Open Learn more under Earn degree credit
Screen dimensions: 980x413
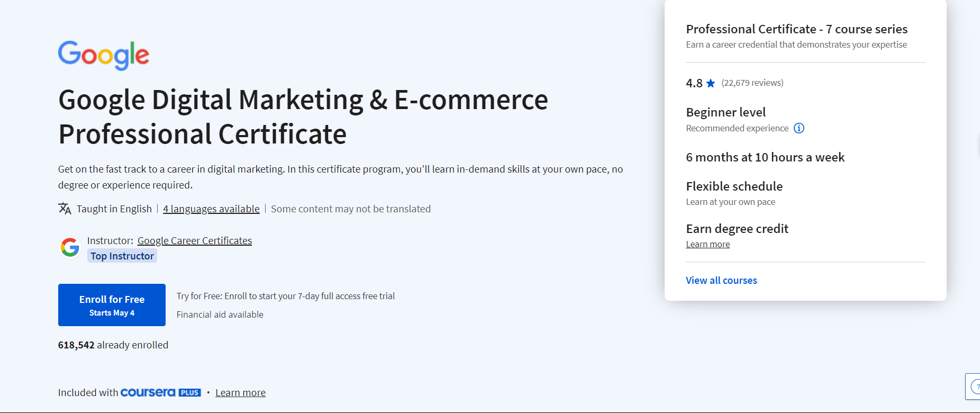[708, 244]
